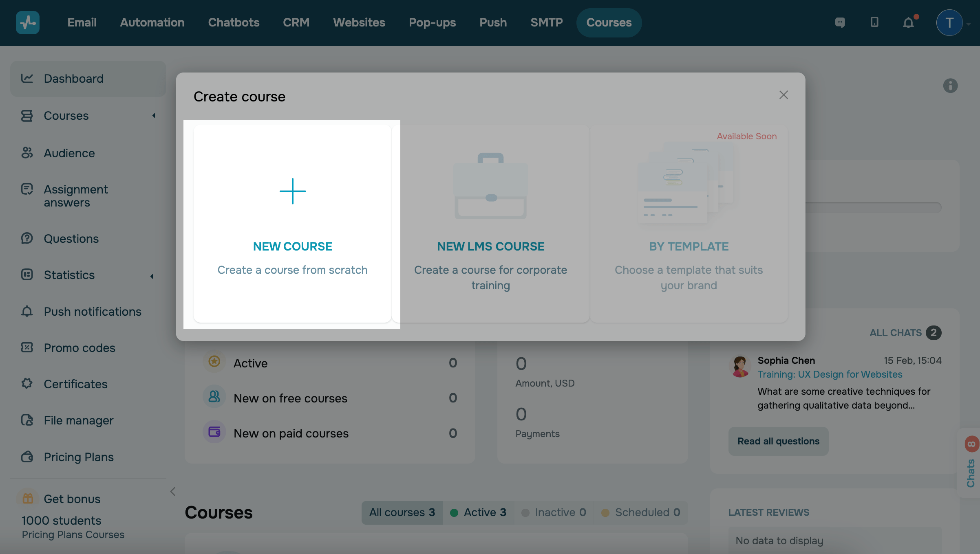Filter courses by Active 3 tab
Image resolution: width=980 pixels, height=554 pixels.
coord(478,512)
